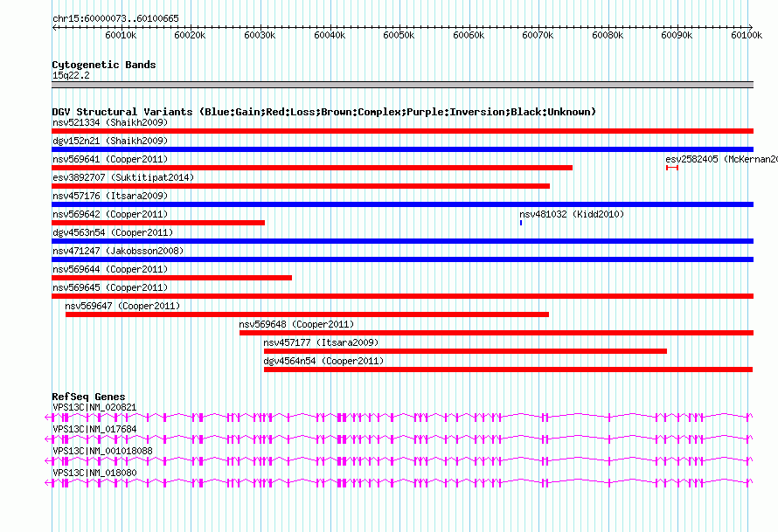Click the nsv457176 (Itsara2009) blue gain bar
This screenshot has width=778, height=532.
pos(402,204)
